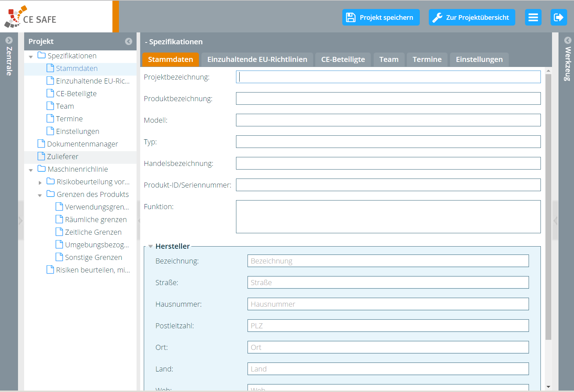Click the Zulieferer document icon

41,156
